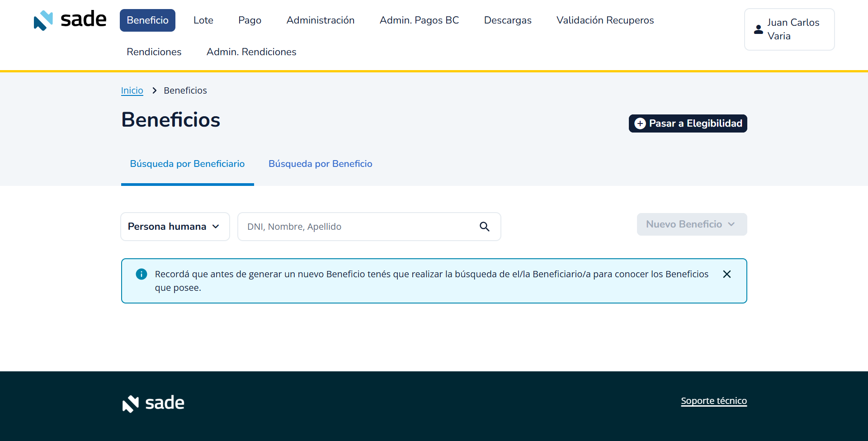
Task: Select the Búsqueda por Beneficiario tab
Action: (x=187, y=164)
